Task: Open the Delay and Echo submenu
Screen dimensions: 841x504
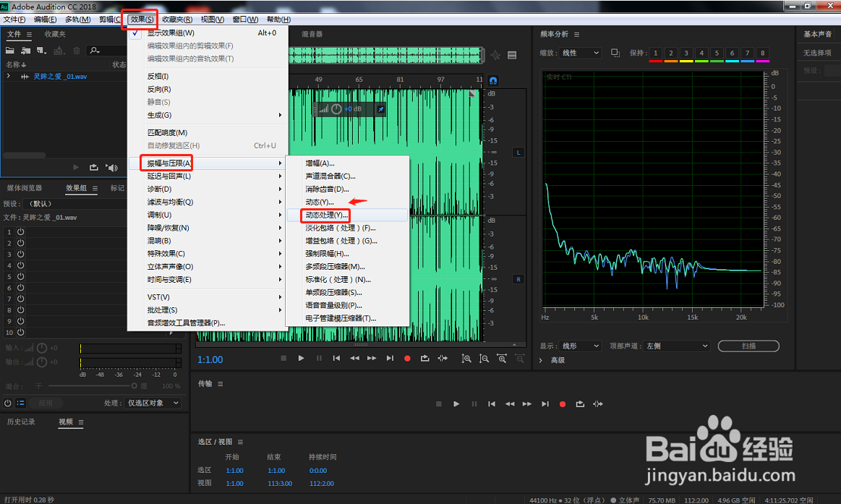Action: pos(207,176)
